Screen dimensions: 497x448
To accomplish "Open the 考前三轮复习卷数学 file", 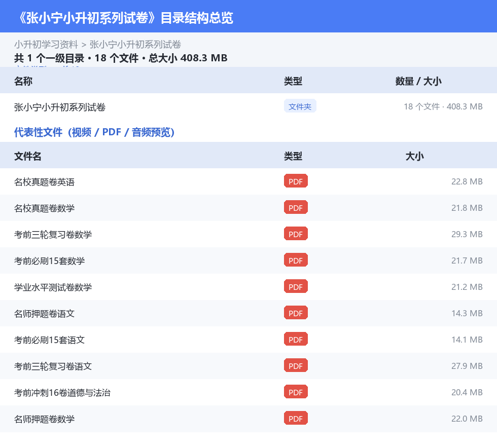I will tap(53, 235).
